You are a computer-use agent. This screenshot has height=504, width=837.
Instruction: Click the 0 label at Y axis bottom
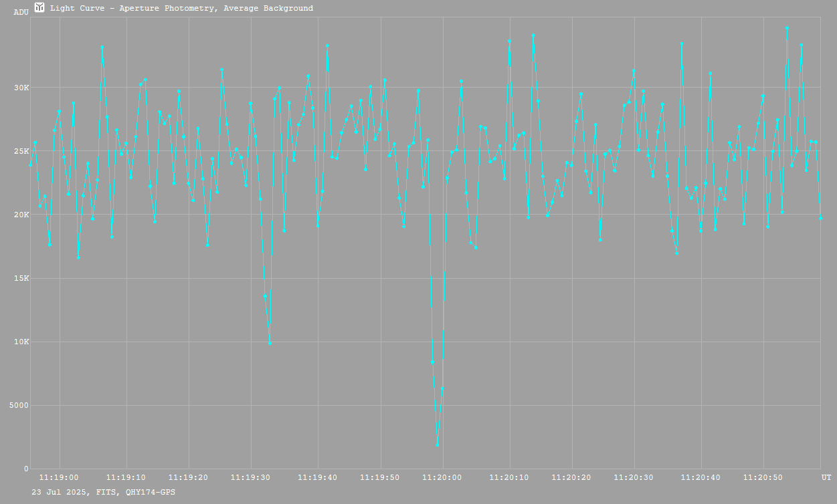point(26,469)
